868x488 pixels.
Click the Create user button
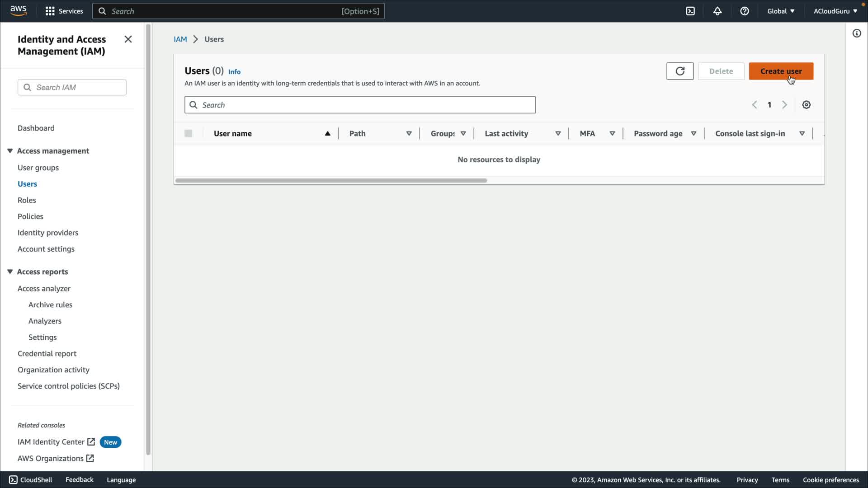coord(781,71)
